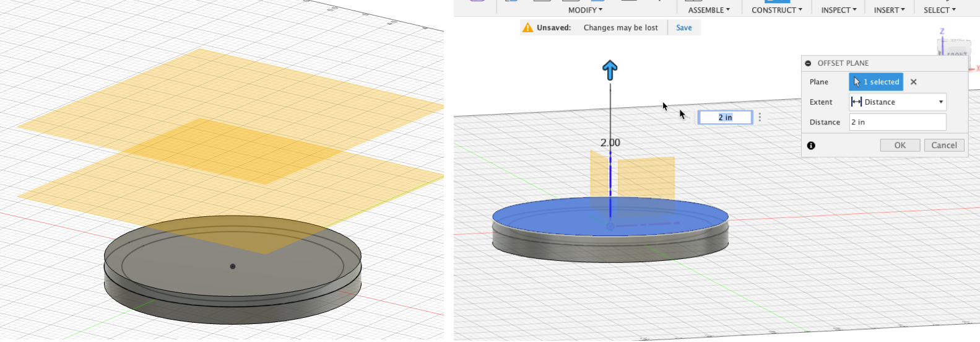This screenshot has width=980, height=342.
Task: Expand the INSPECT menu
Action: (x=839, y=10)
